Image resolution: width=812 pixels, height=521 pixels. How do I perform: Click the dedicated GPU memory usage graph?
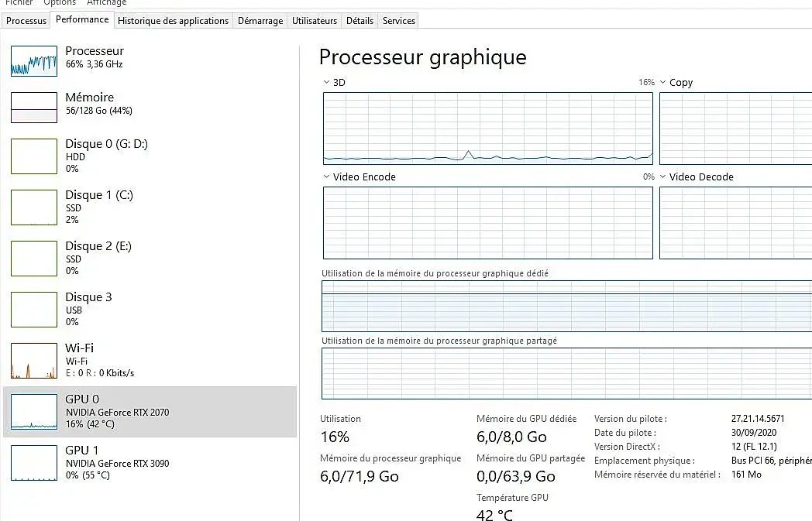566,307
